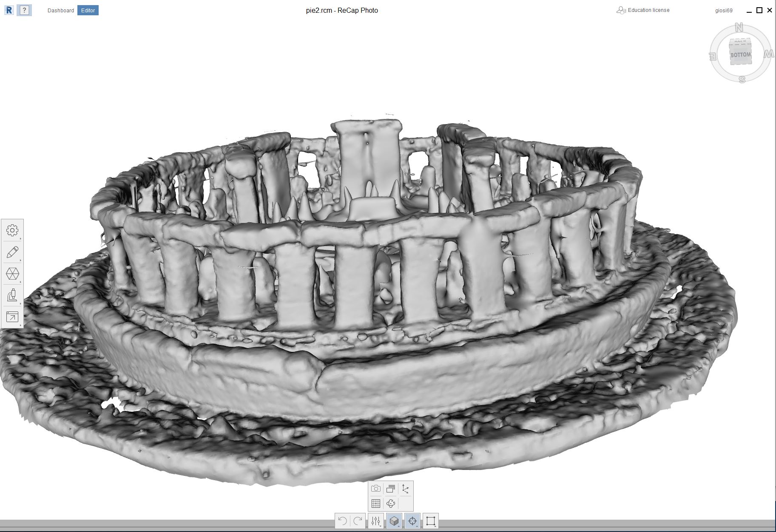Screen dimensions: 776x532
Task: Click the overlapping rectangles background icon
Action: [x=391, y=489]
